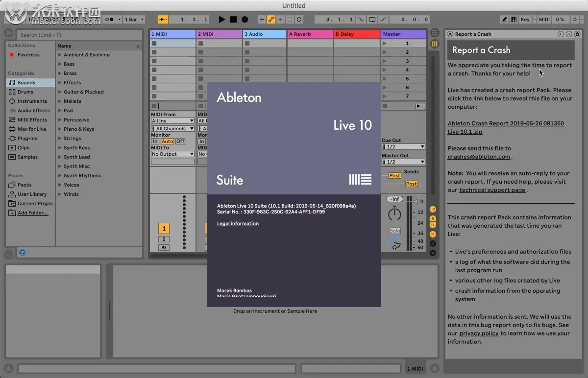Image resolution: width=588 pixels, height=378 pixels.
Task: Set track 1 Monitor to Off
Action: click(180, 142)
